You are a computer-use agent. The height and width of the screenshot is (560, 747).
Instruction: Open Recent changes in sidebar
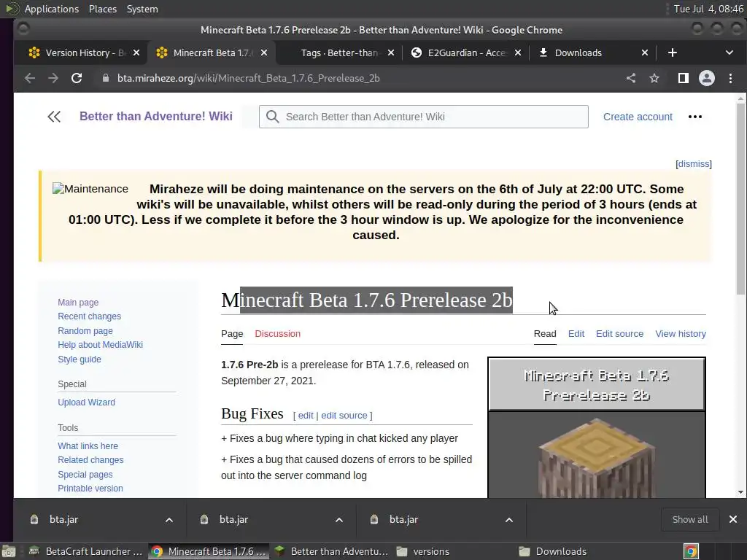(x=89, y=316)
